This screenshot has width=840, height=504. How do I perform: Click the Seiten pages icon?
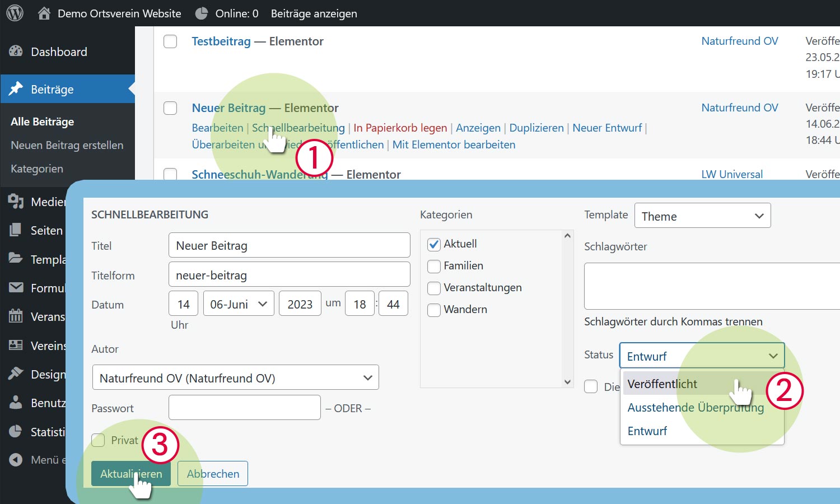[x=16, y=230]
